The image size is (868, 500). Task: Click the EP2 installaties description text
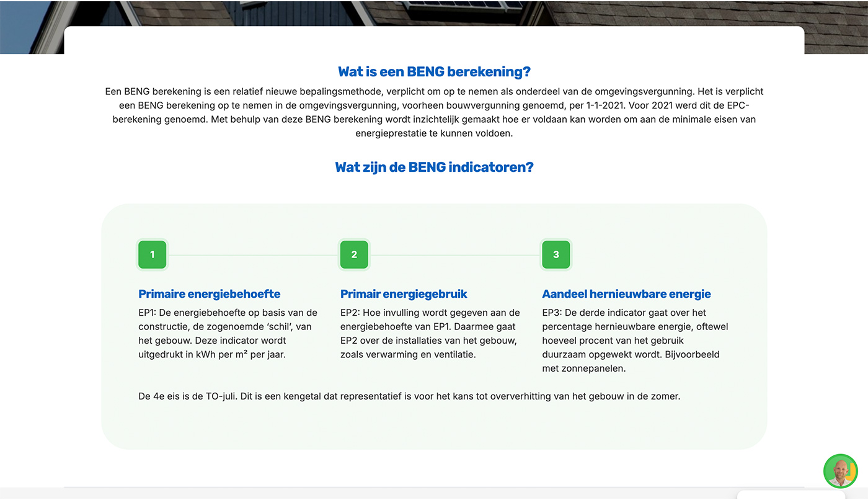[x=430, y=334]
